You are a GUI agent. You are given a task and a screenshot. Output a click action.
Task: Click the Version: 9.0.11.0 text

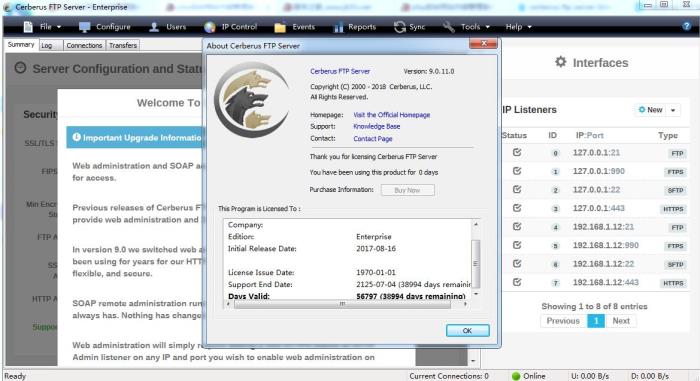429,71
